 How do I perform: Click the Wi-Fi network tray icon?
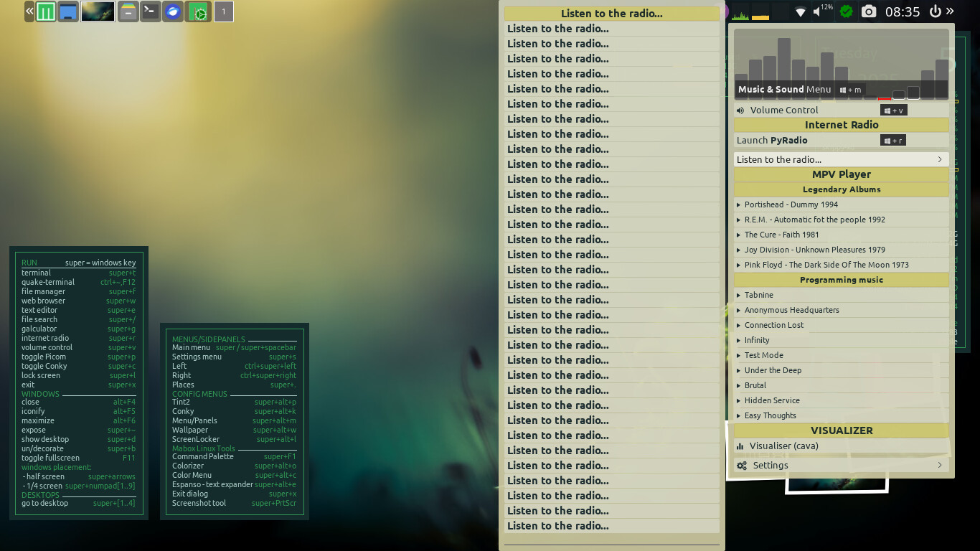click(x=801, y=11)
